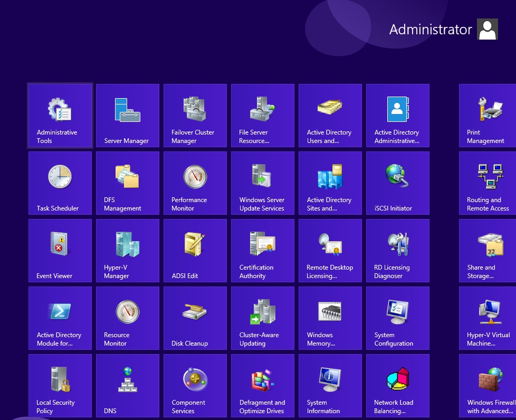
Task: Click the Administrator account picture
Action: (488, 30)
